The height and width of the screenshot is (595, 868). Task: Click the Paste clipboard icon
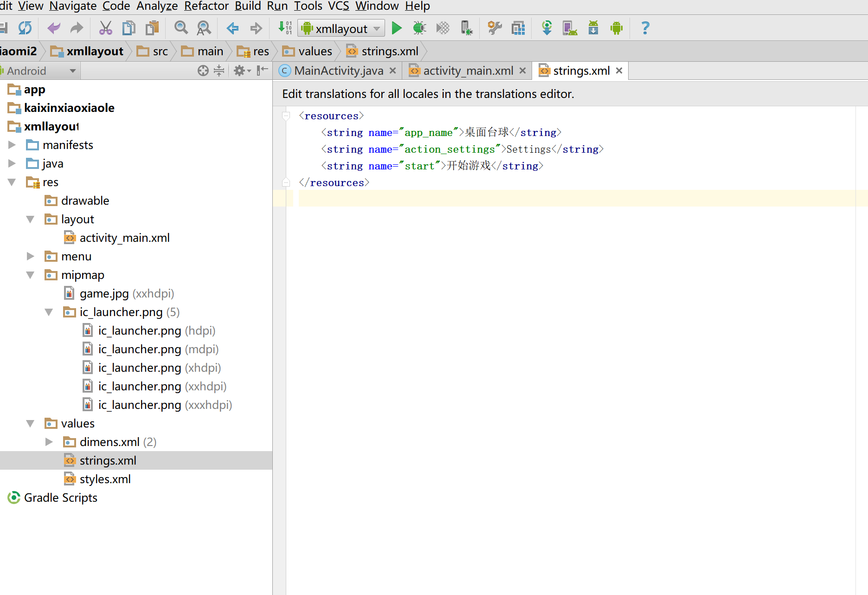click(152, 28)
